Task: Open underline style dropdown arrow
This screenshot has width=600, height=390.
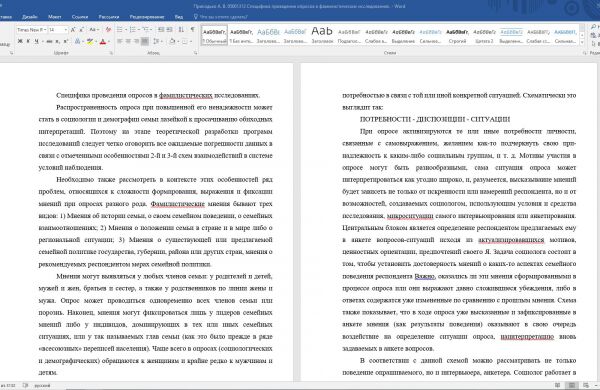Action: (x=42, y=41)
